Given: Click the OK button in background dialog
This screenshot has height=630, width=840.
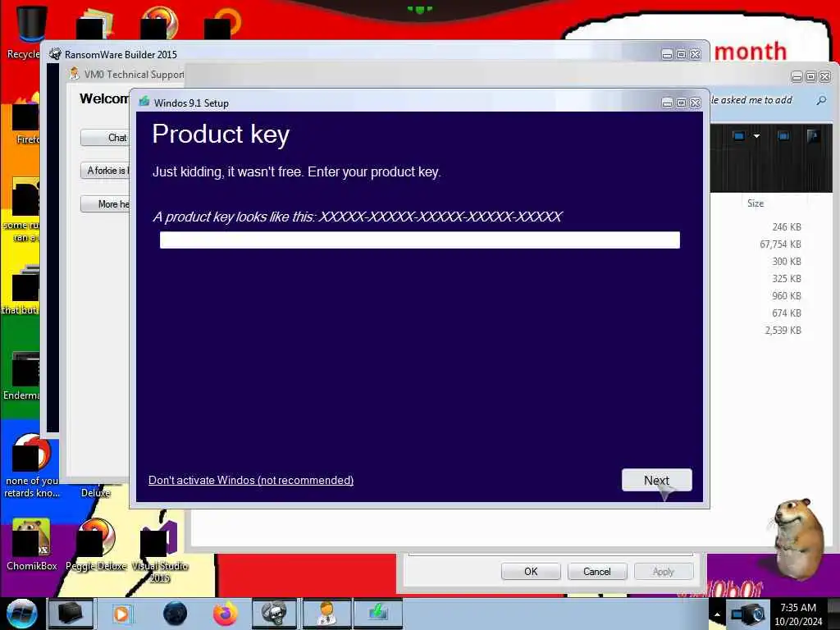Looking at the screenshot, I should click(x=531, y=572).
